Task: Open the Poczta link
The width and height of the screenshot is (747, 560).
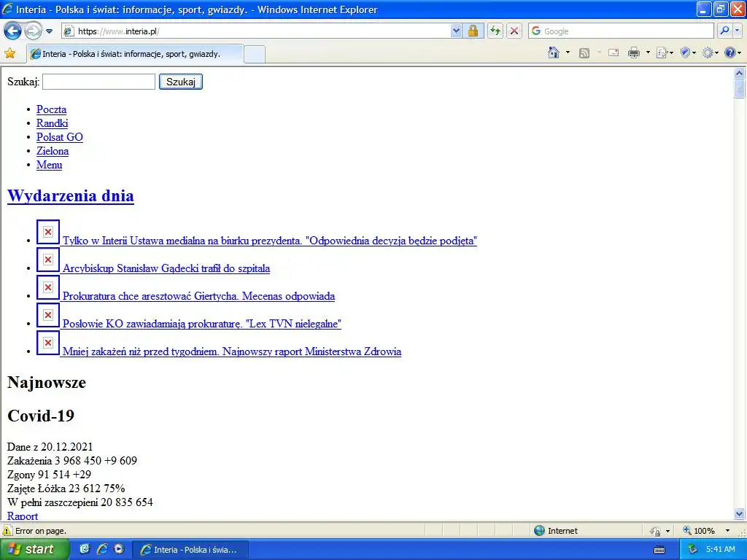Action: [52, 109]
